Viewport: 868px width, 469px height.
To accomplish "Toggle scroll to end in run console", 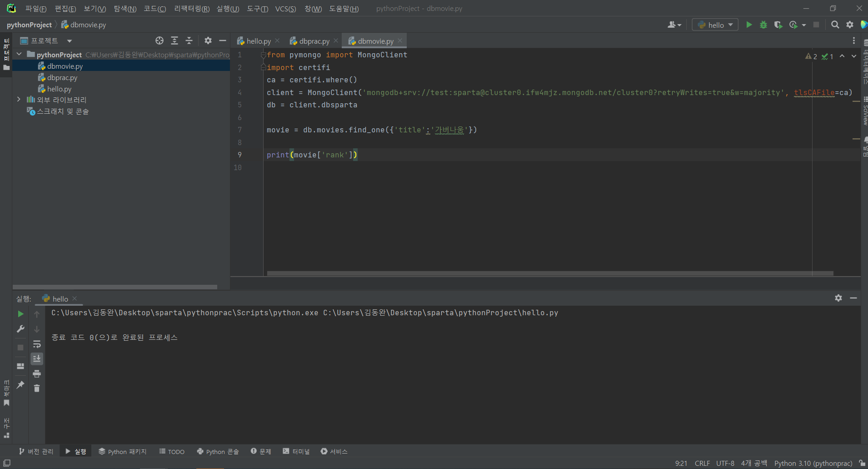I will 37,359.
